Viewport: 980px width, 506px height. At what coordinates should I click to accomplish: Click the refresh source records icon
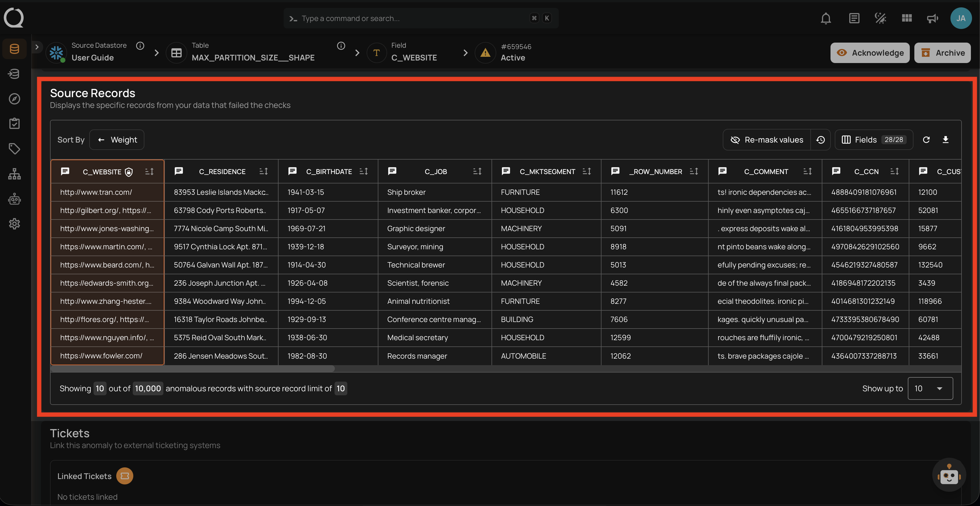(926, 139)
